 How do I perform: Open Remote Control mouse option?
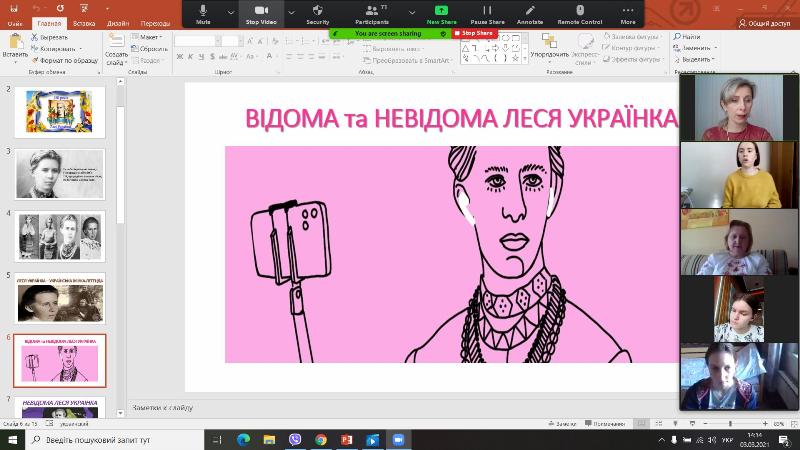tap(580, 13)
